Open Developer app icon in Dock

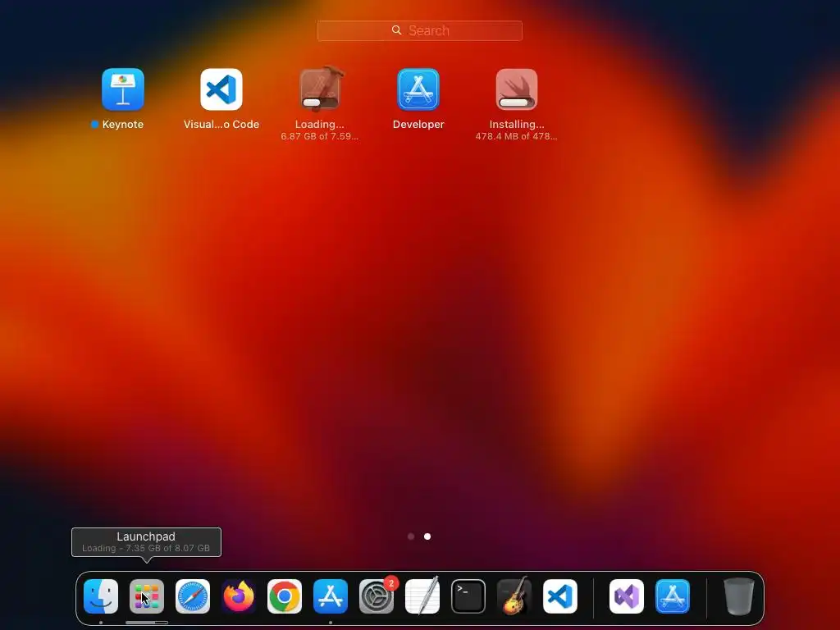673,596
